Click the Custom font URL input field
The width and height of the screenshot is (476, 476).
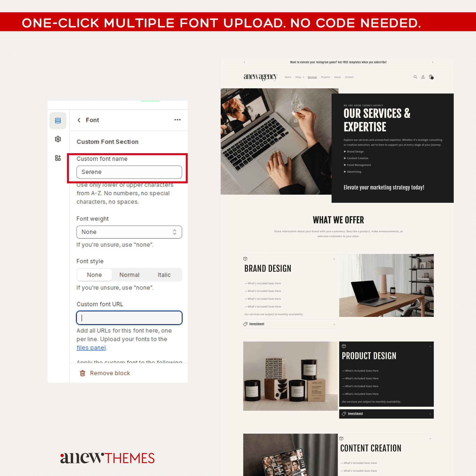coord(129,318)
